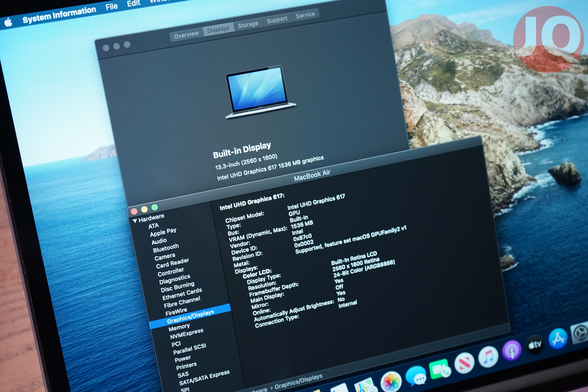Open the News app in Dock
Viewport: 588px width, 392px height.
pos(464,363)
